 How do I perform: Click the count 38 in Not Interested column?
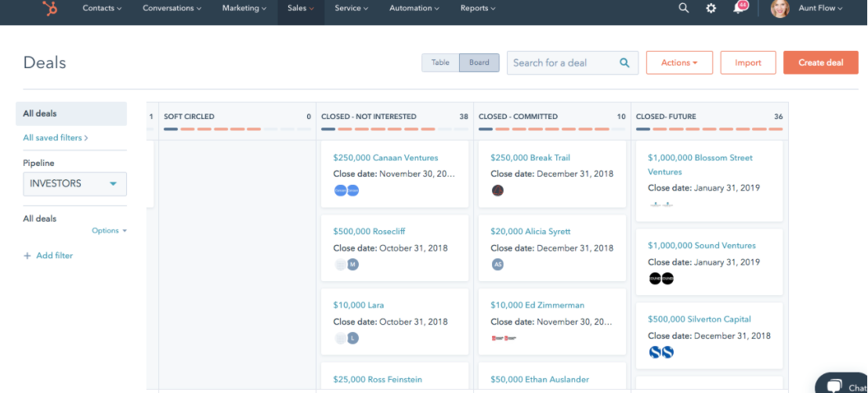[463, 117]
